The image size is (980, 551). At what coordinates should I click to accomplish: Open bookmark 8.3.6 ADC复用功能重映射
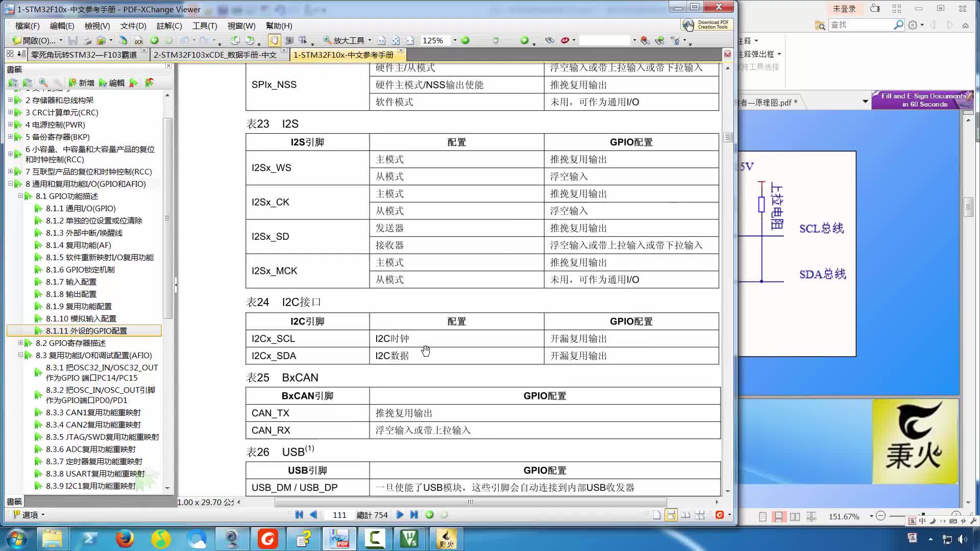[91, 449]
